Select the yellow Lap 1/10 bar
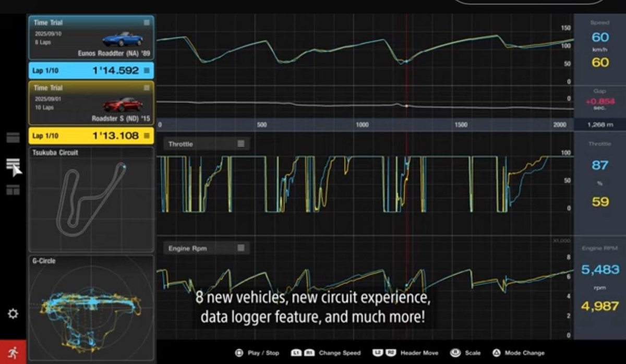 (x=91, y=136)
